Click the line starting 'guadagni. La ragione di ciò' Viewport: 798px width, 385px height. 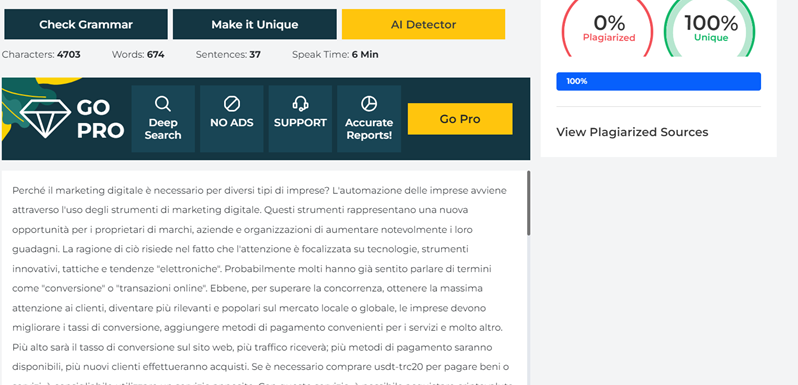(240, 250)
